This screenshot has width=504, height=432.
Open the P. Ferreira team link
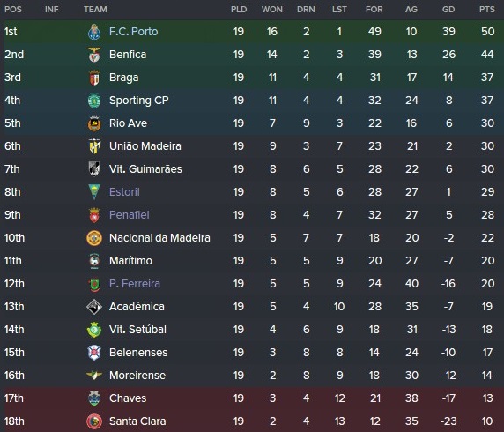134,284
